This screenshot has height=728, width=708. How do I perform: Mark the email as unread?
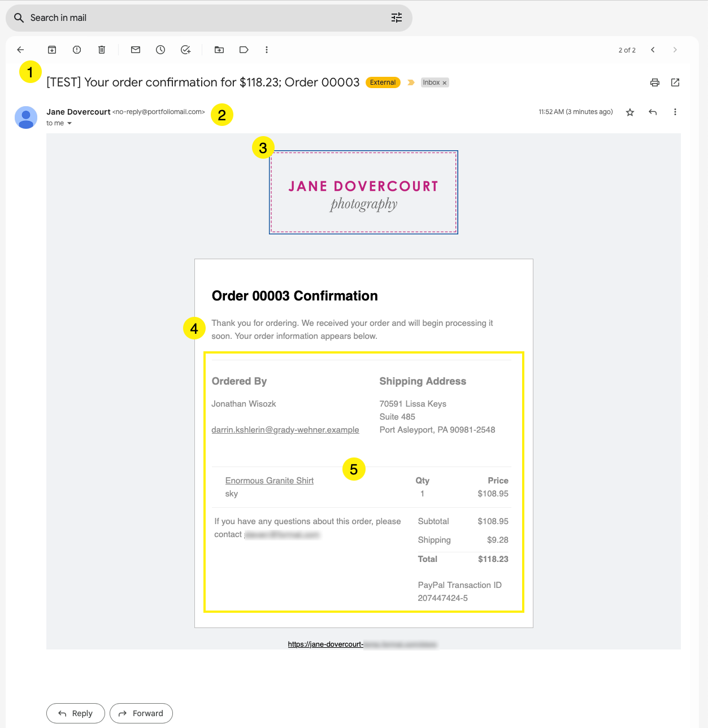136,50
